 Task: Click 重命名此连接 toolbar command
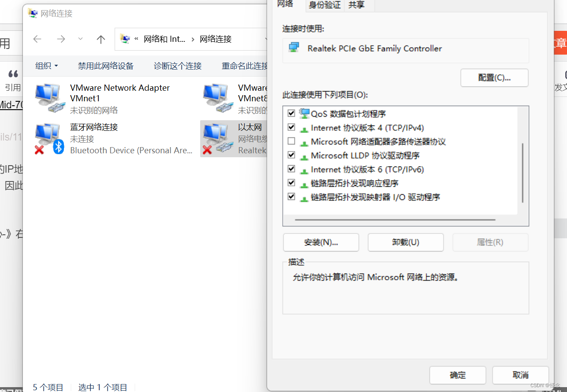coord(244,66)
